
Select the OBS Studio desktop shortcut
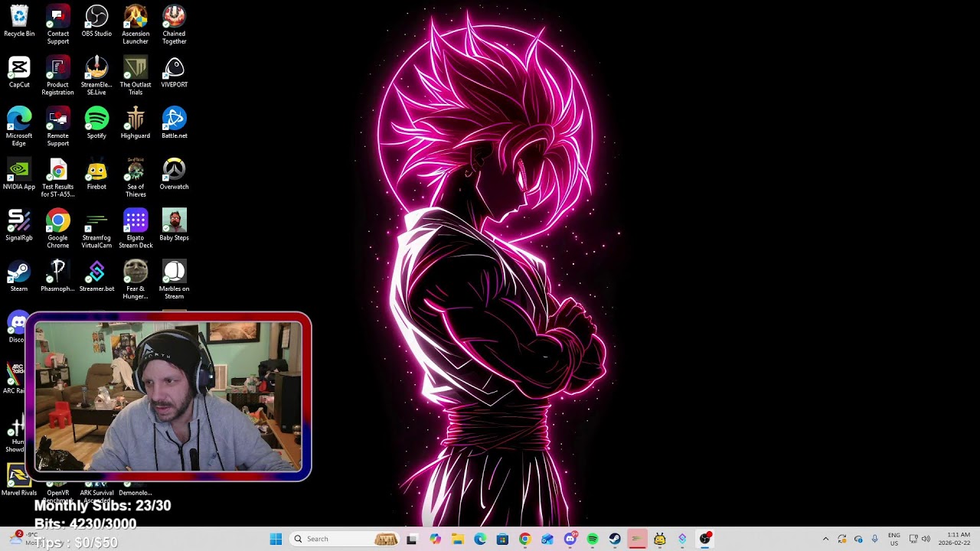(x=96, y=21)
